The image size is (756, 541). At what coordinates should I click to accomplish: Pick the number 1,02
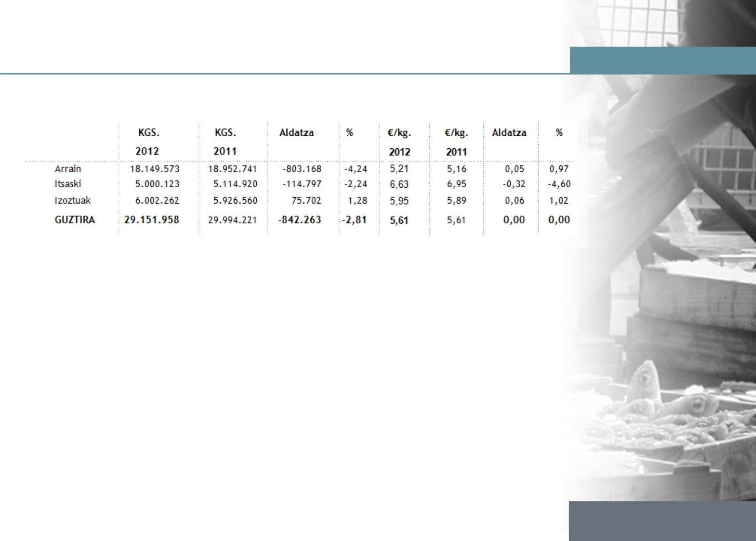click(559, 200)
